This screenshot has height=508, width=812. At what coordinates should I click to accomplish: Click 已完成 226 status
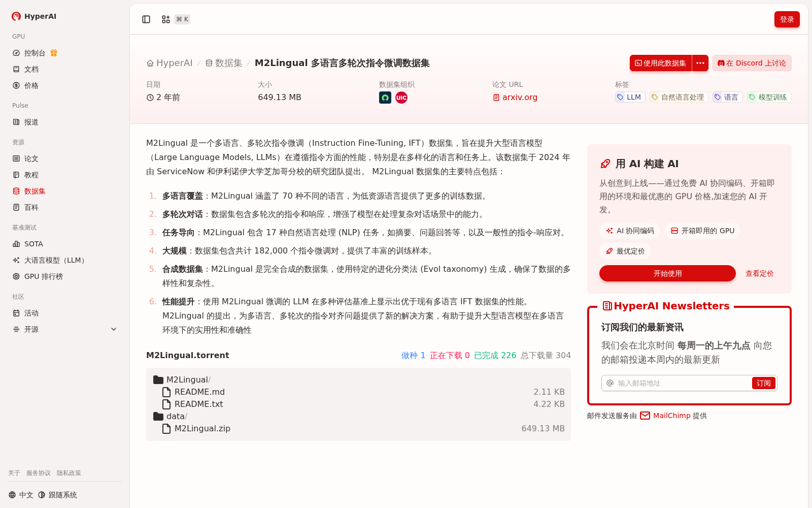point(495,355)
